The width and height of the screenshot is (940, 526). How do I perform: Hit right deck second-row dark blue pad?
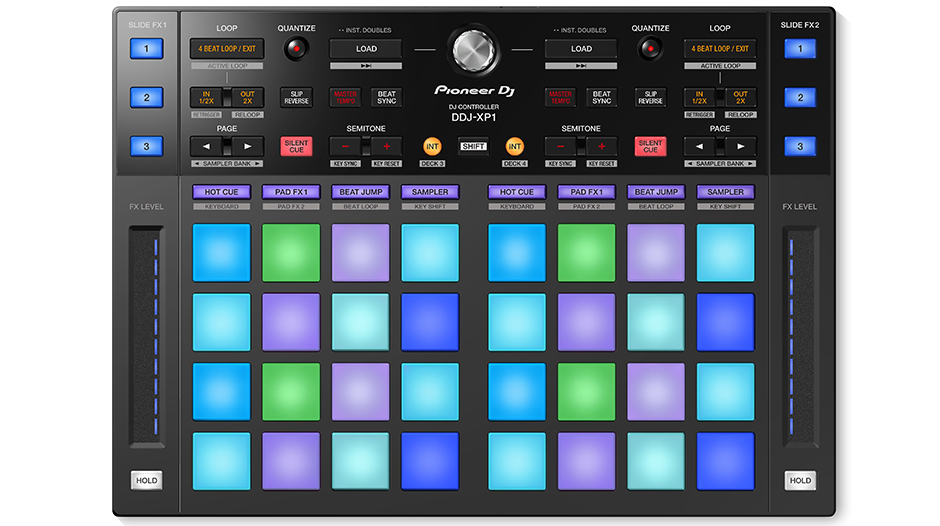click(725, 322)
